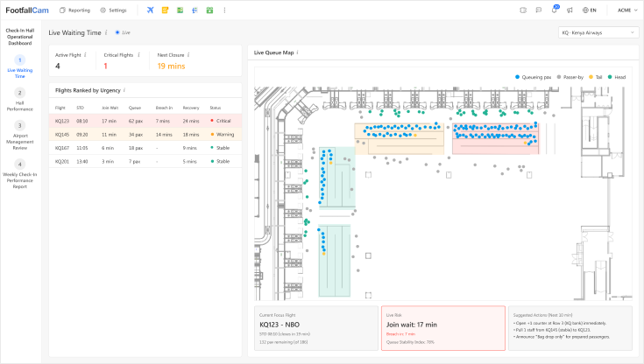The image size is (644, 364).
Task: Click the Suggested Actions card
Action: point(570,328)
